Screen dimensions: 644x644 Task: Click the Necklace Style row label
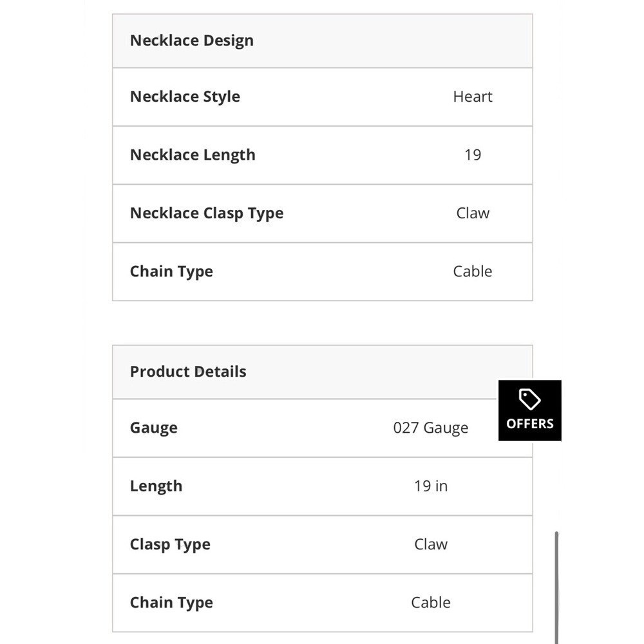[185, 97]
